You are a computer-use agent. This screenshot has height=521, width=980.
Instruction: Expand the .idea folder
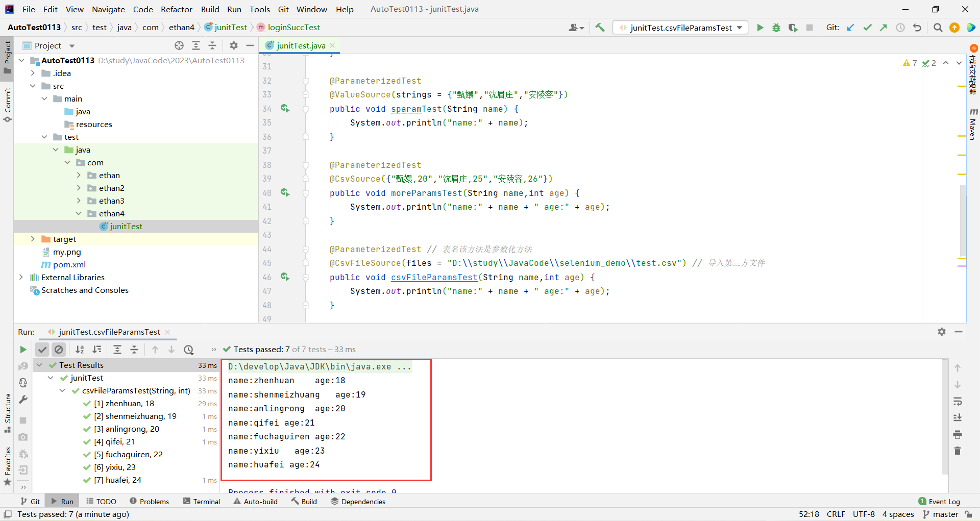coord(33,73)
